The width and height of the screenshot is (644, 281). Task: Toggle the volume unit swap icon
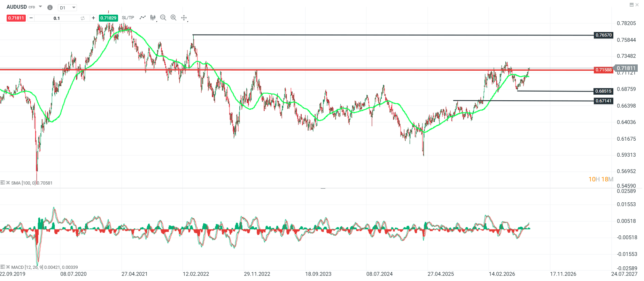click(x=83, y=18)
